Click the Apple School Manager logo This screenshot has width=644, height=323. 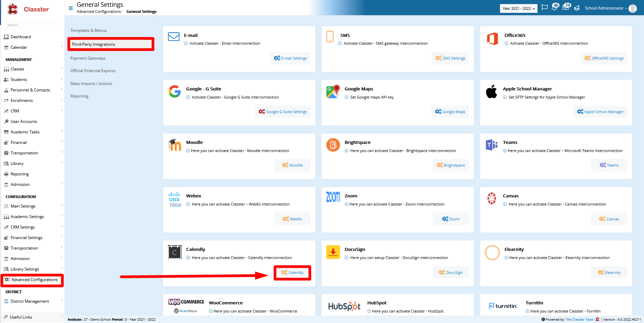(492, 91)
